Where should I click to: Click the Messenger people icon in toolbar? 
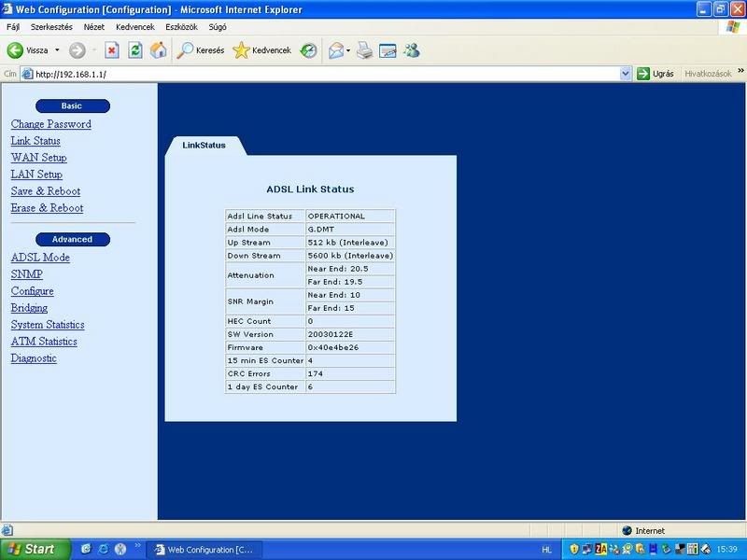[x=412, y=50]
